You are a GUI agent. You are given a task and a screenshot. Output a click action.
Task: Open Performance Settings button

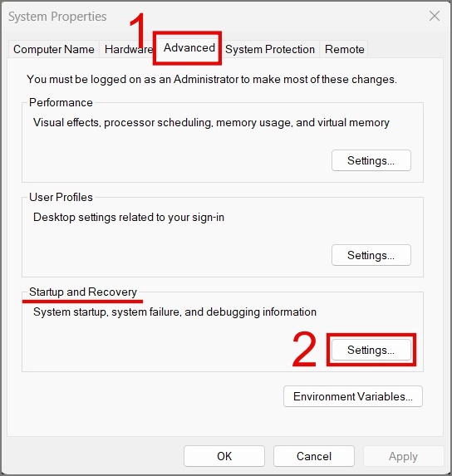371,160
